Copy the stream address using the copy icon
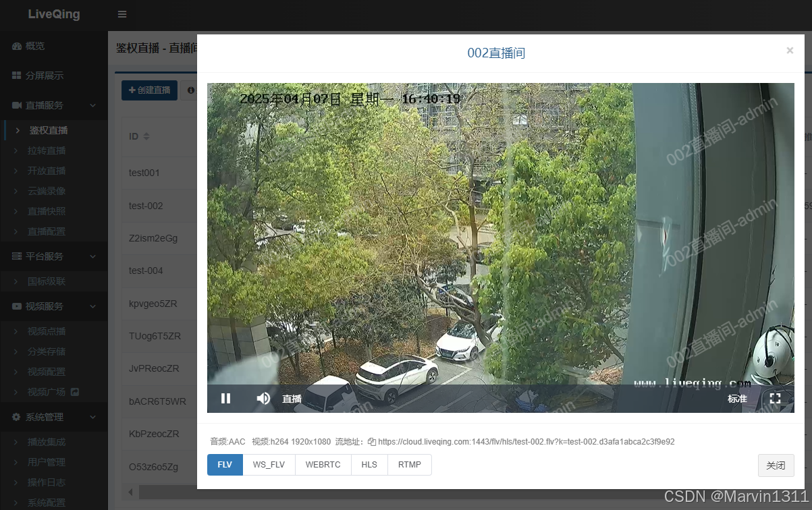The width and height of the screenshot is (812, 510). pos(372,442)
